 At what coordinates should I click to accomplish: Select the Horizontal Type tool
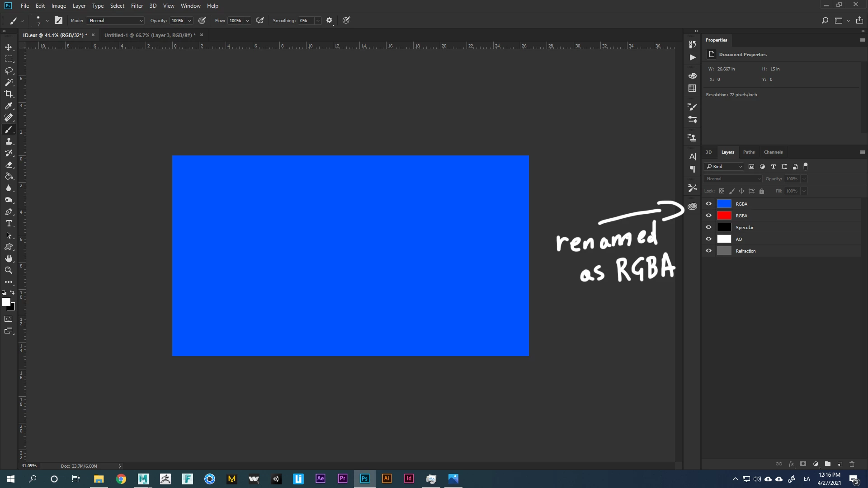click(9, 224)
